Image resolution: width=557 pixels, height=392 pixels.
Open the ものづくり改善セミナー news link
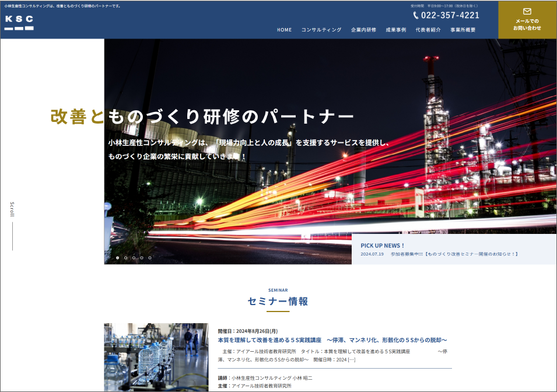click(454, 254)
